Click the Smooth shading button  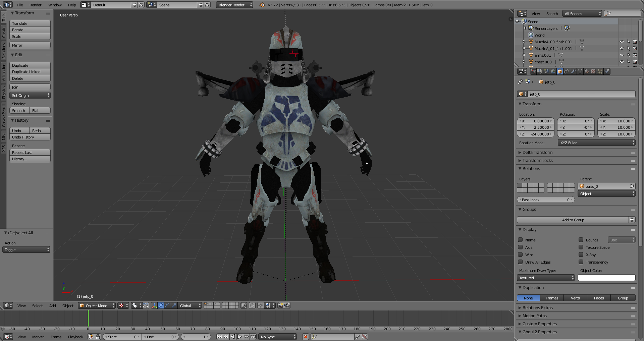pos(19,111)
